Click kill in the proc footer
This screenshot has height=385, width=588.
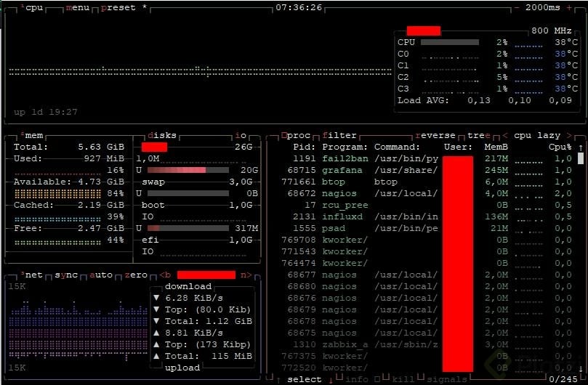pyautogui.click(x=403, y=379)
